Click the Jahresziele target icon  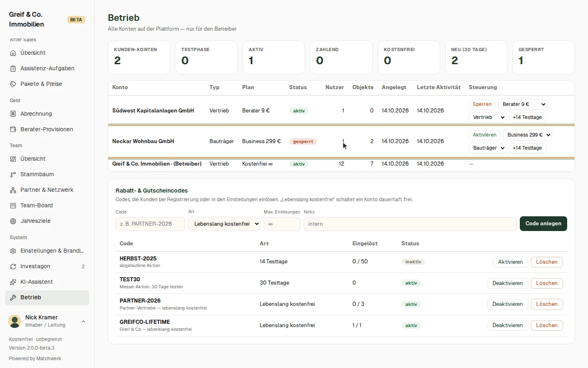(13, 221)
